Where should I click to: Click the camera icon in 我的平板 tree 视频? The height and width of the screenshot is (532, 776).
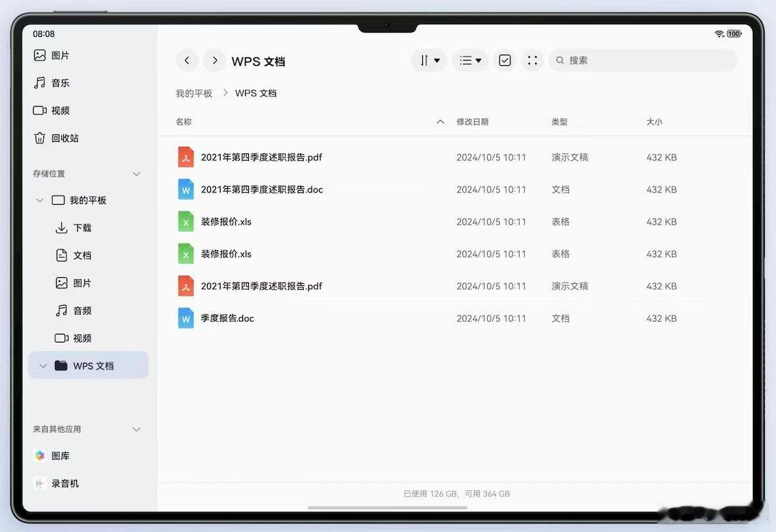click(x=61, y=338)
